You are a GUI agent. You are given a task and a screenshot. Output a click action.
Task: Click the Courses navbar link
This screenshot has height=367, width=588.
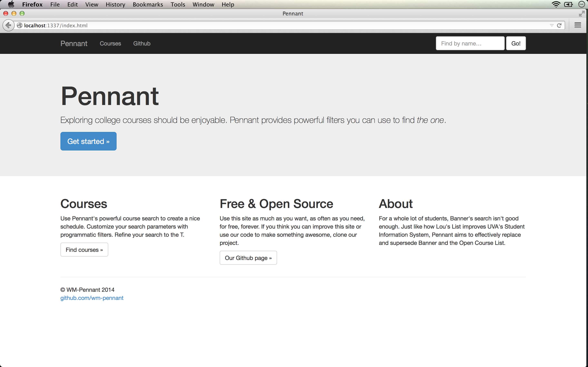click(x=110, y=43)
